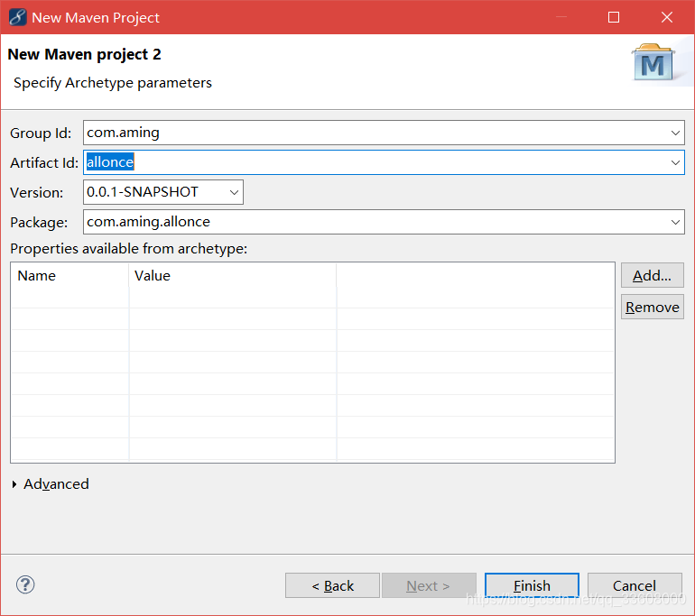Click the Maven M wizard banner icon
Screen dimensions: 695x616
[x=653, y=63]
